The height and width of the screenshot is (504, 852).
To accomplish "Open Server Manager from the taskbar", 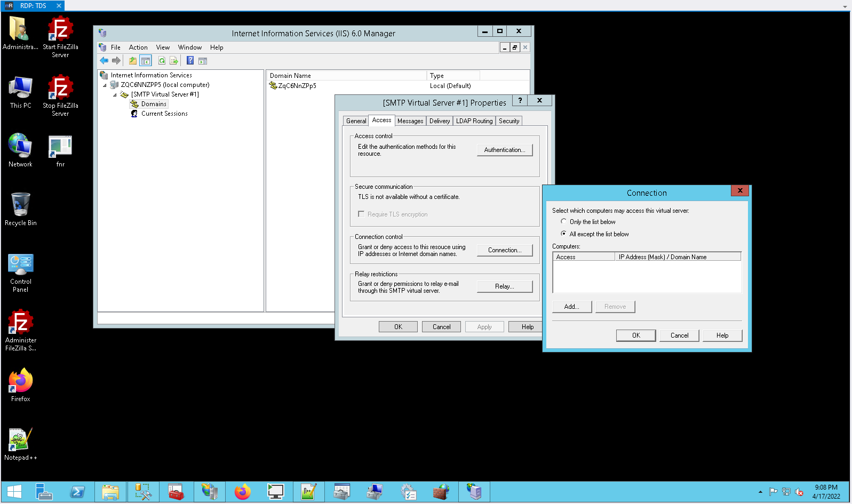I will pos(44,492).
